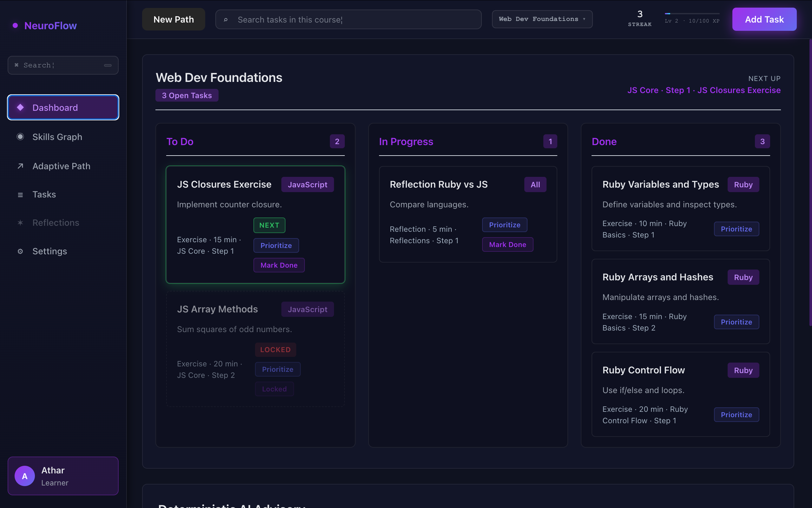Image resolution: width=812 pixels, height=508 pixels.
Task: Open the Tasks page in the sidebar
Action: tap(63, 195)
